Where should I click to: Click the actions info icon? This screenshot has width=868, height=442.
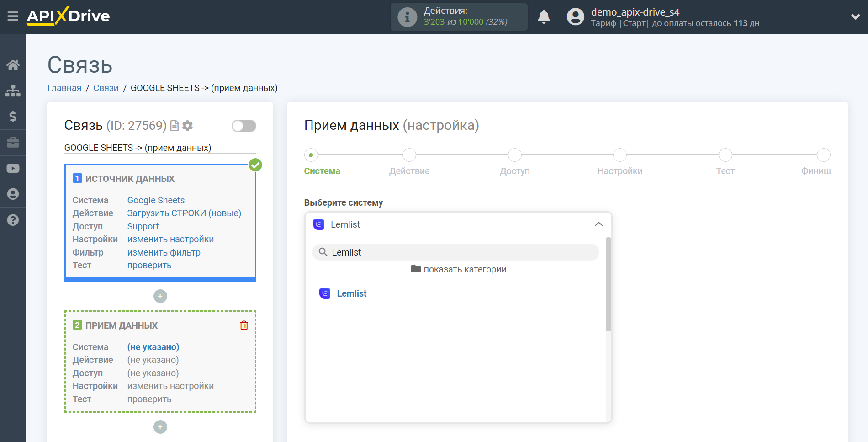(407, 17)
